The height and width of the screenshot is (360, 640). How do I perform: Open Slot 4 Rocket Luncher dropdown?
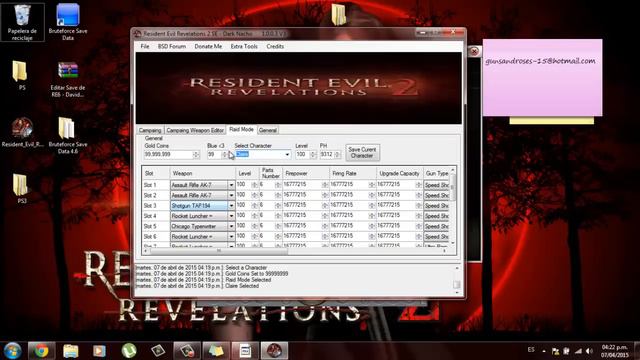tap(231, 216)
